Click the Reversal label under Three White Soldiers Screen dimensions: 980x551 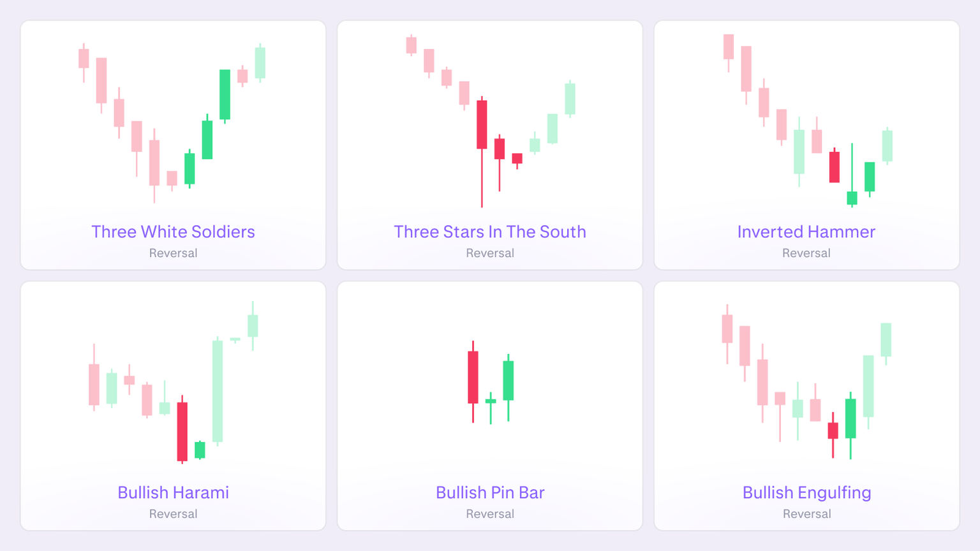tap(173, 253)
